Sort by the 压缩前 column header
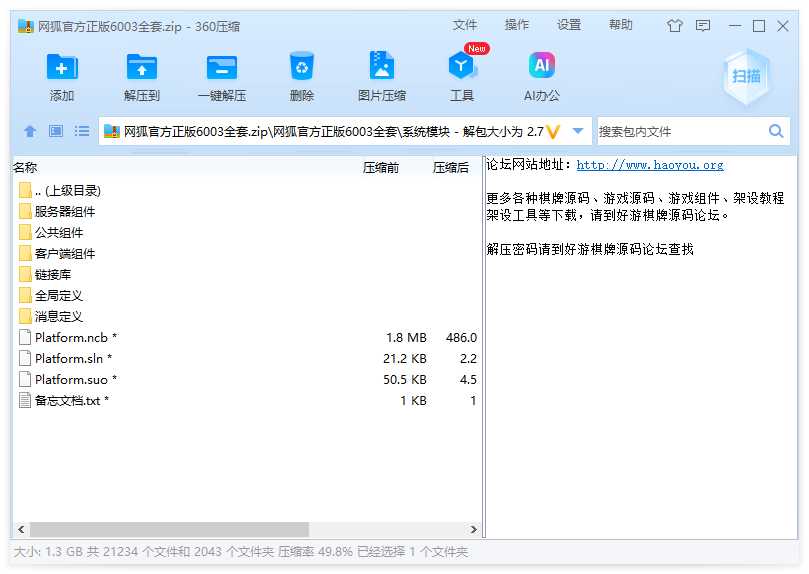 pos(381,168)
